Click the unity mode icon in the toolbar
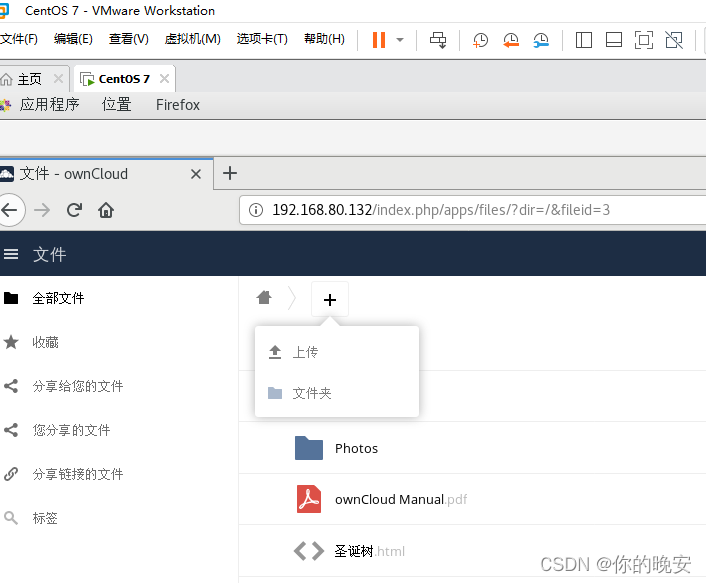Image resolution: width=706 pixels, height=583 pixels. [x=674, y=40]
